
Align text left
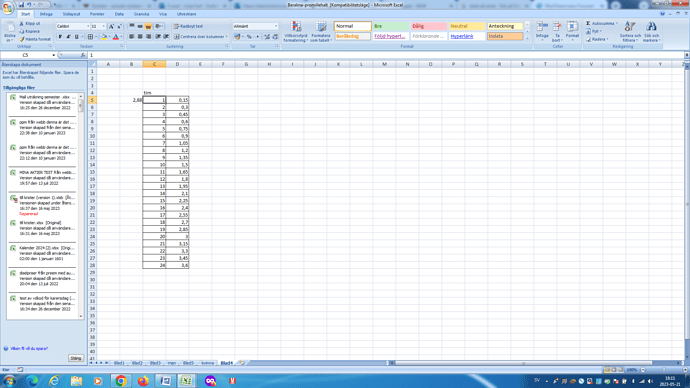(x=132, y=37)
